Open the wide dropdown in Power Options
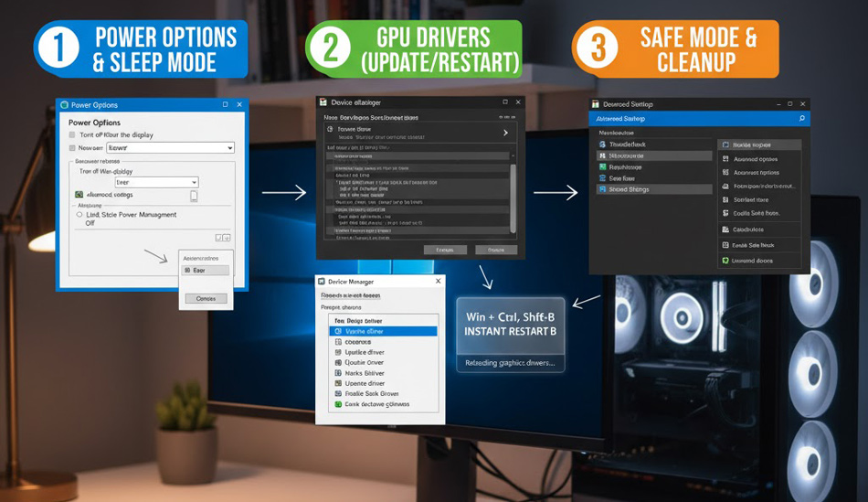Viewport: 868px width, 502px height. pos(170,148)
